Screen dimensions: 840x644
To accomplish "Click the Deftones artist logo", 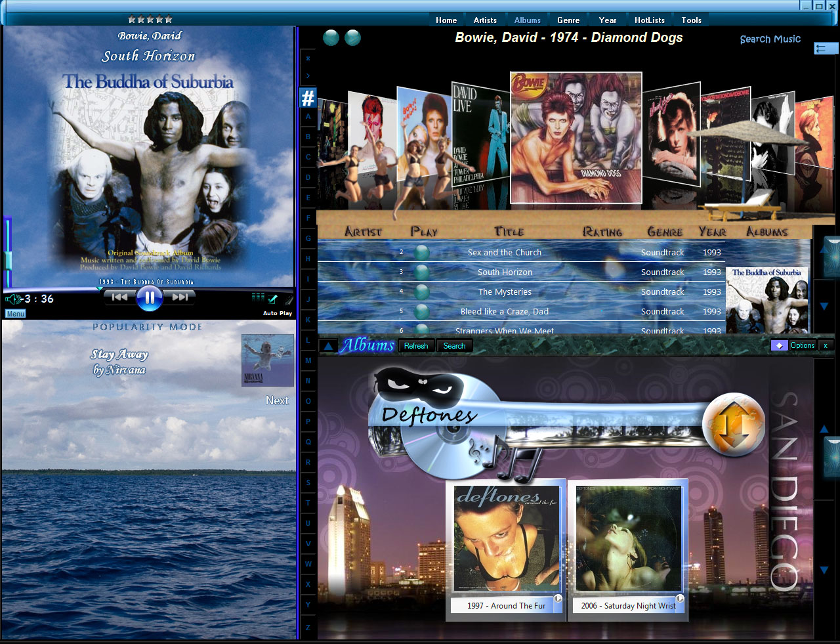I will (429, 415).
